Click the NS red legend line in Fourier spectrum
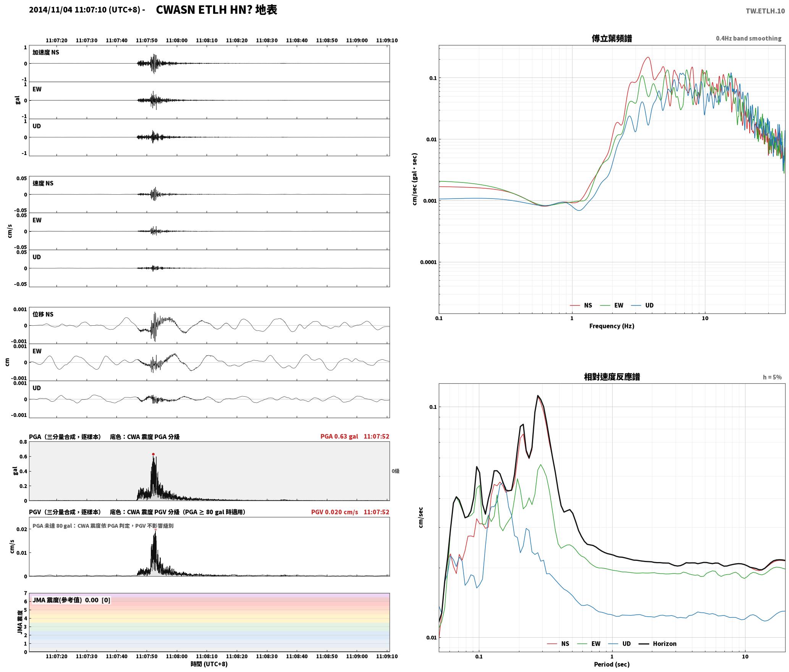This screenshot has width=789, height=672. point(575,305)
